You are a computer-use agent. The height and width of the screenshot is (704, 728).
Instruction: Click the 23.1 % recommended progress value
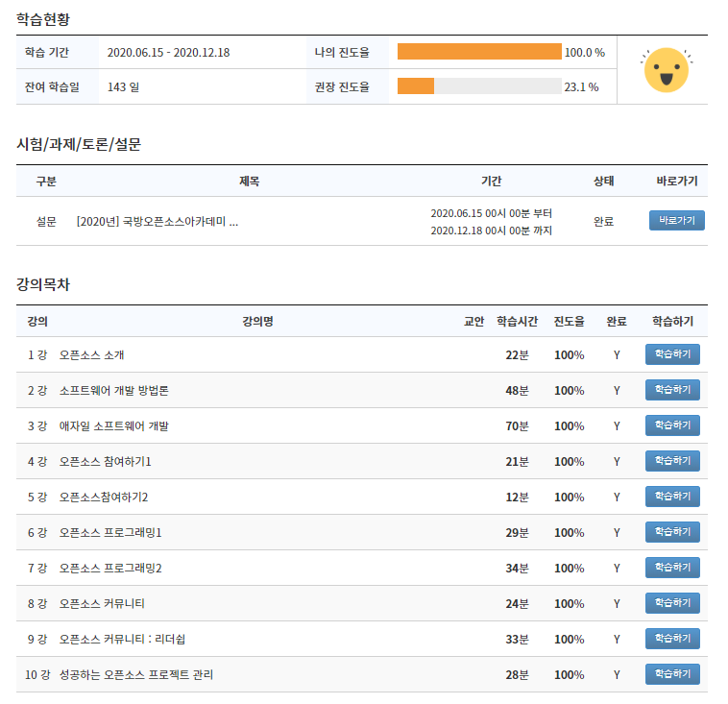tap(581, 87)
